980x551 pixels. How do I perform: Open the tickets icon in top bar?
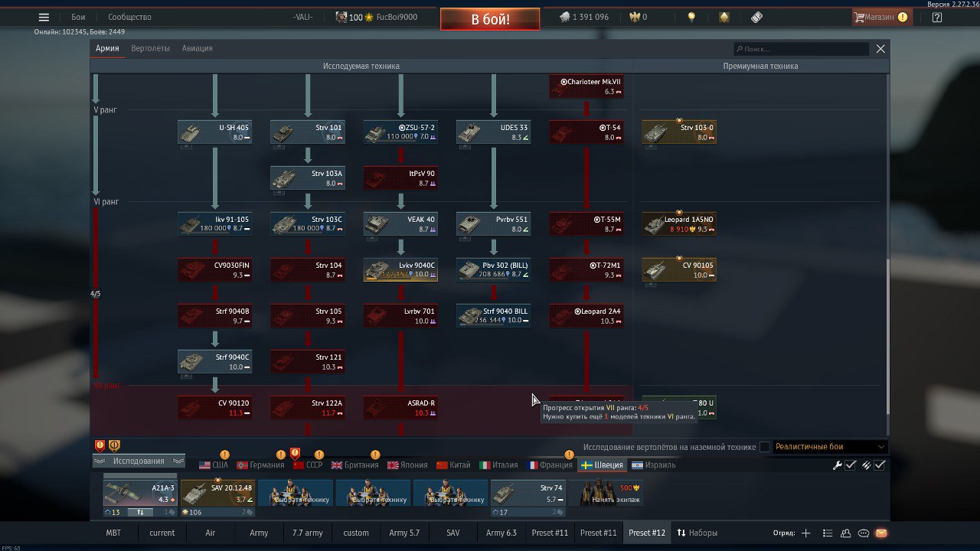click(756, 17)
